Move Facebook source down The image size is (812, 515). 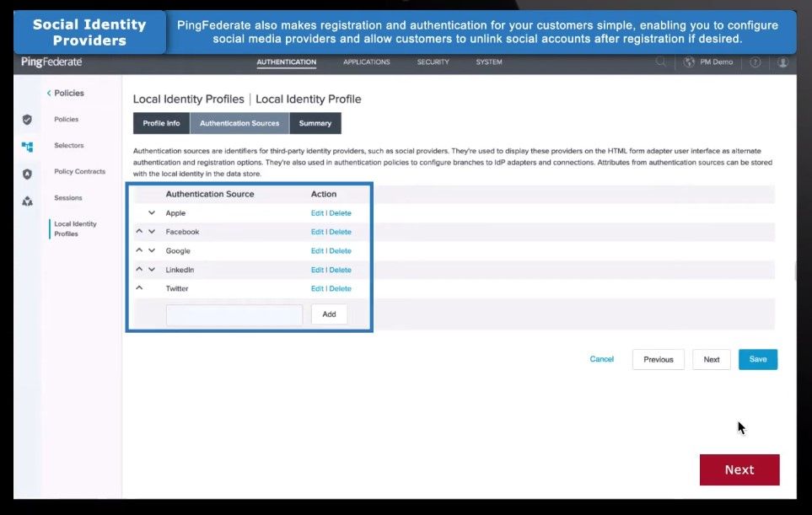pyautogui.click(x=152, y=231)
